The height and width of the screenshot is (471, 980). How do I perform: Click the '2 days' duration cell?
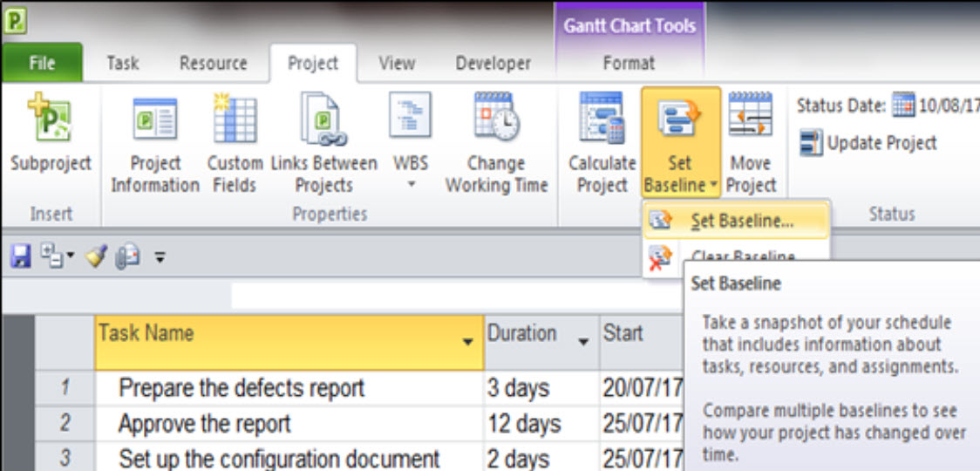pos(541,458)
